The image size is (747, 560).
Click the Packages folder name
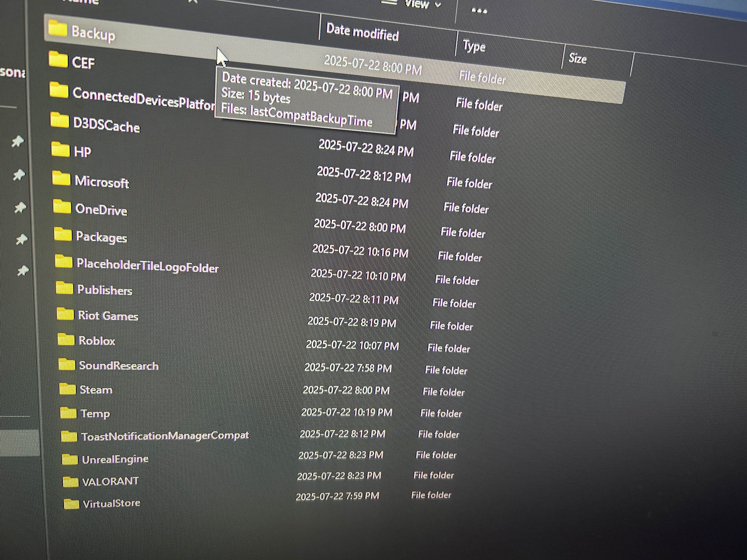pos(102,237)
